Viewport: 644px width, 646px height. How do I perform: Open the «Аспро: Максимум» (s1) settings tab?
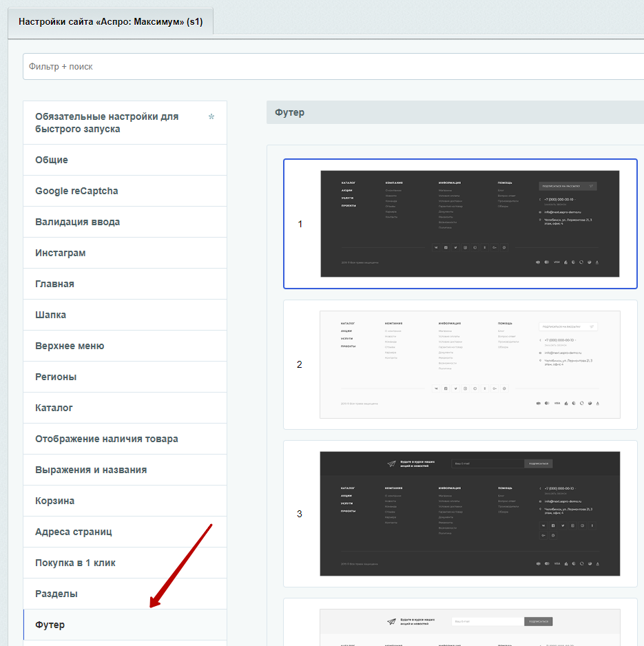pyautogui.click(x=110, y=22)
